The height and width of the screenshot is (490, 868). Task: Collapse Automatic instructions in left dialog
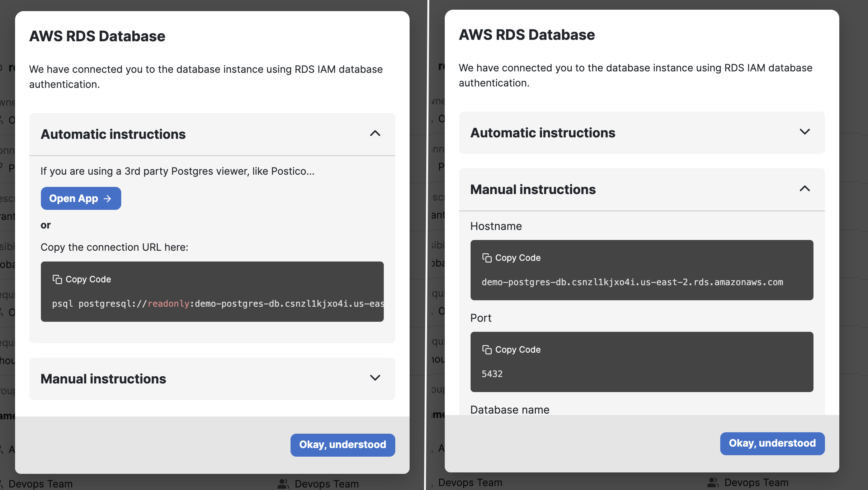pyautogui.click(x=375, y=134)
